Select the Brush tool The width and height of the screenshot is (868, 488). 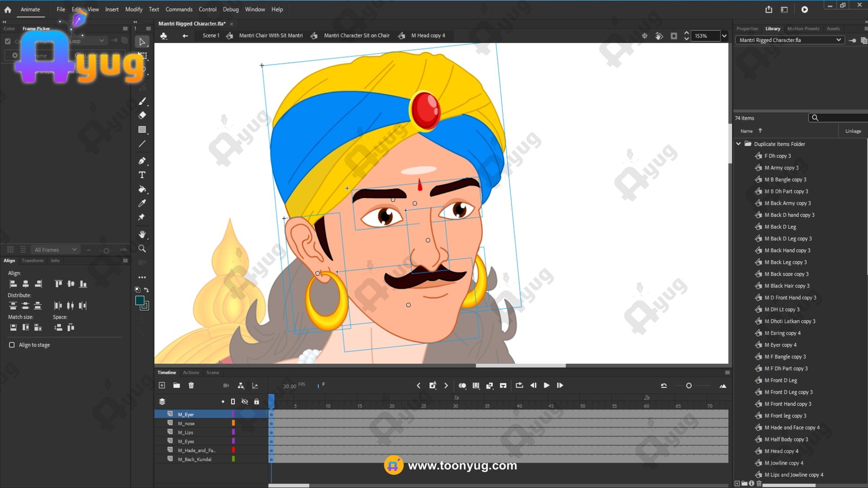(142, 101)
